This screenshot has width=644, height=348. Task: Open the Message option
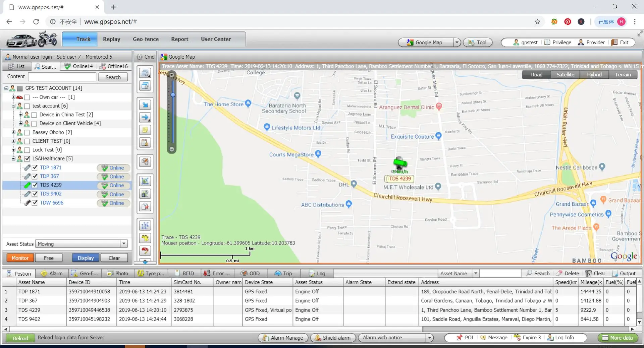pos(494,338)
